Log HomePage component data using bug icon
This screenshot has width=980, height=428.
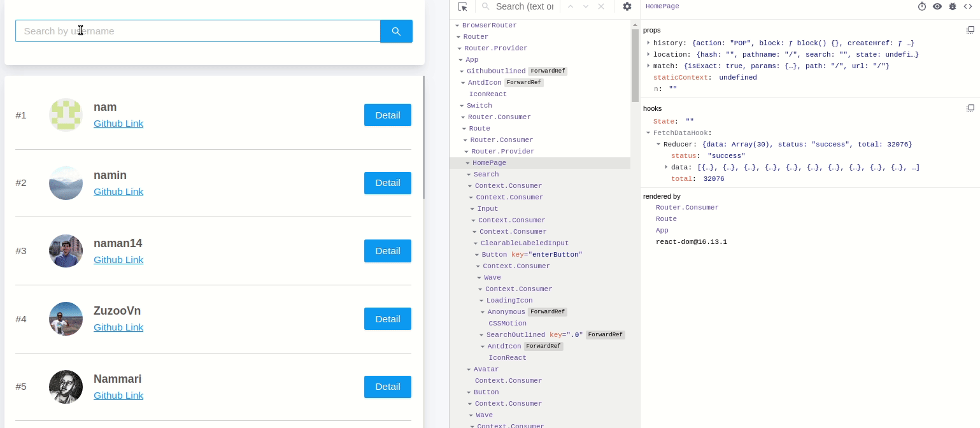[953, 6]
